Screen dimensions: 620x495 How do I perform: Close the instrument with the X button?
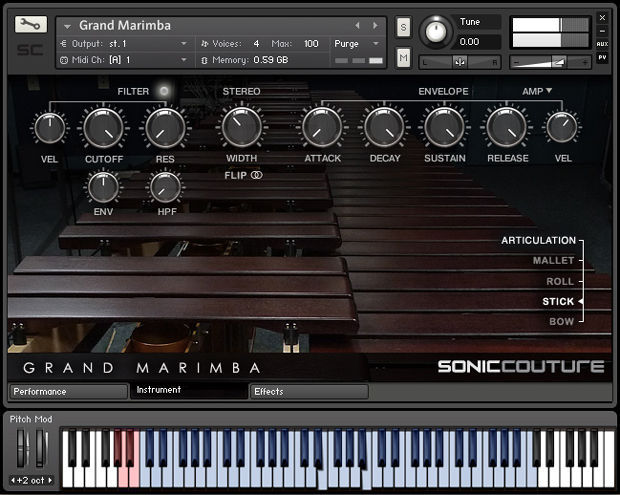[x=602, y=18]
